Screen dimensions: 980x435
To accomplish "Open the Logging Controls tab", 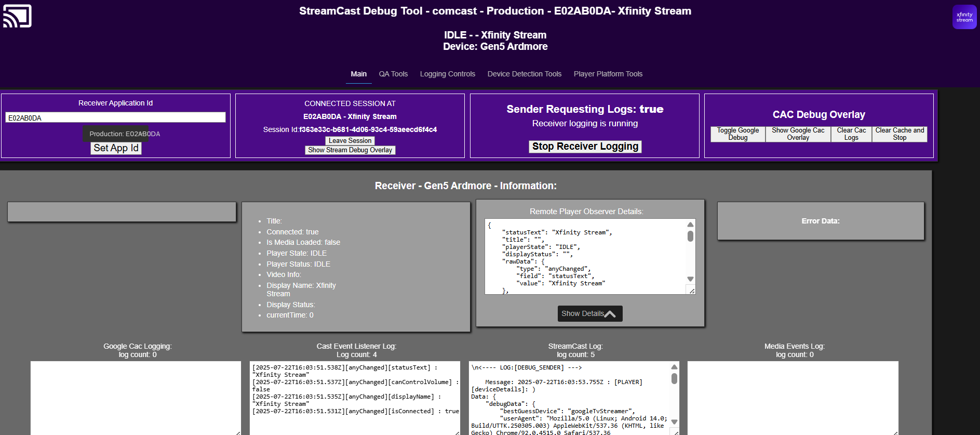I will 447,74.
